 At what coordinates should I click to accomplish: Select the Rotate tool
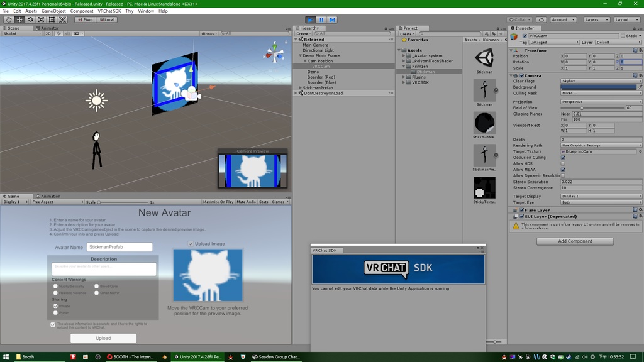pos(31,19)
